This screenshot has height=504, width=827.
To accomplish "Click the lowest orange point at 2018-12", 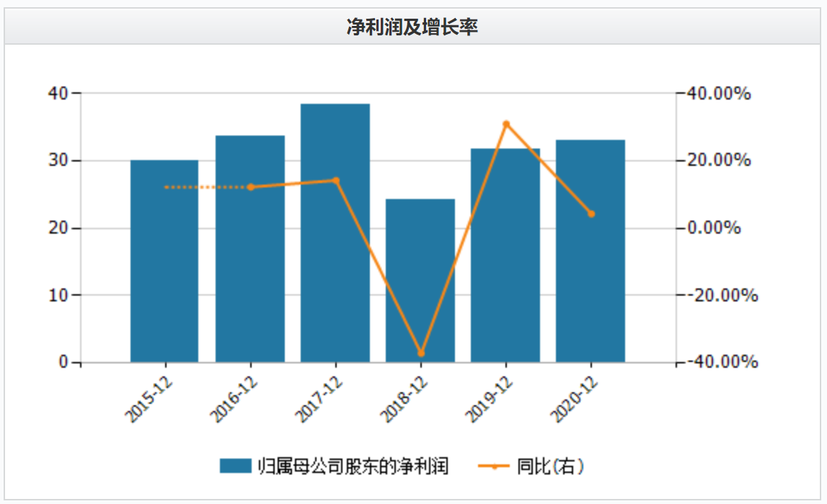I will pyautogui.click(x=421, y=353).
